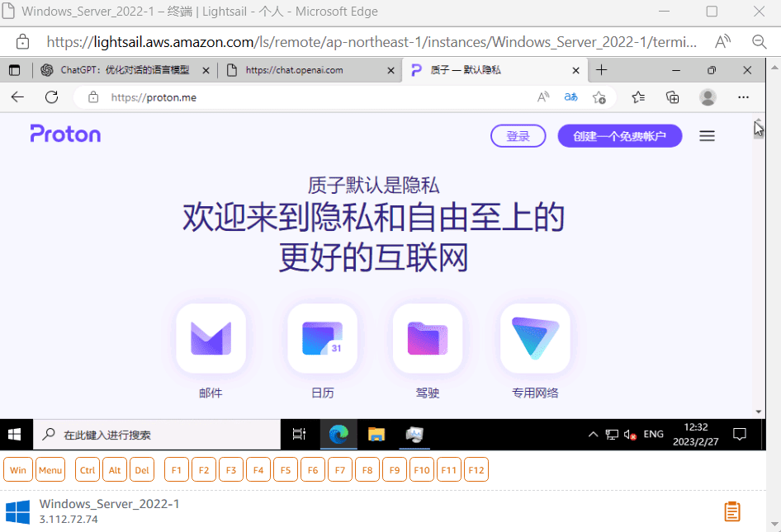
Task: Click 创建一个免费帐户 button
Action: (x=619, y=135)
